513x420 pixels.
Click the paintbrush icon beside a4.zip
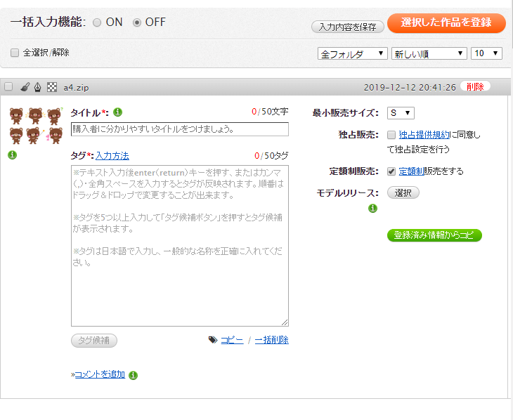(25, 87)
